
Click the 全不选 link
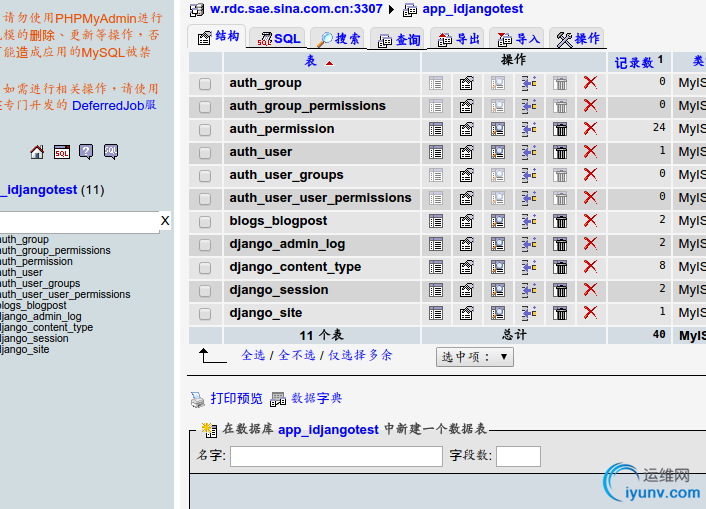(x=297, y=355)
